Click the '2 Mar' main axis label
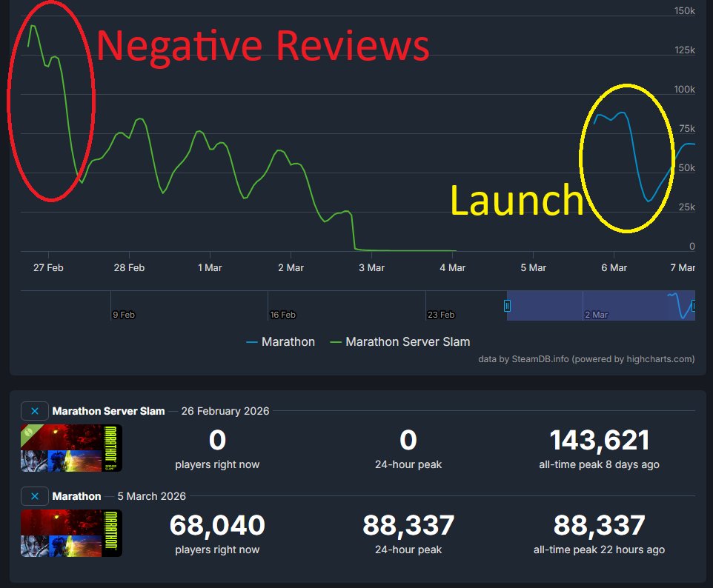Image resolution: width=713 pixels, height=588 pixels. pyautogui.click(x=291, y=267)
